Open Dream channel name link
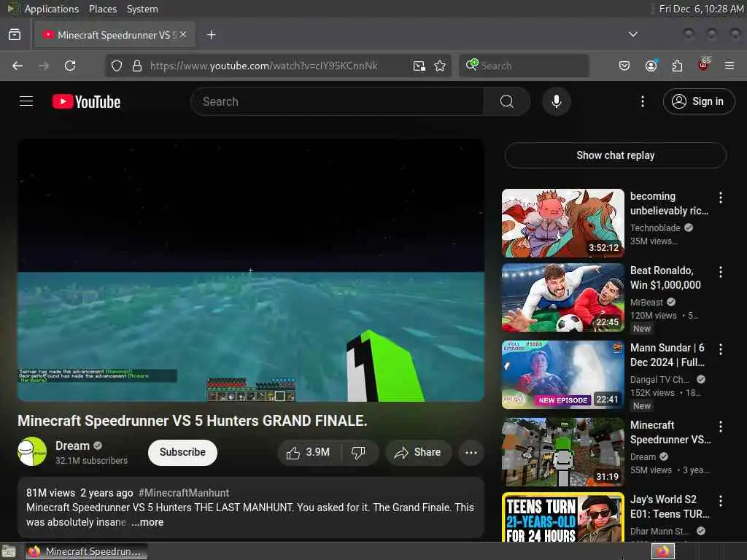The width and height of the screenshot is (747, 560). point(72,446)
